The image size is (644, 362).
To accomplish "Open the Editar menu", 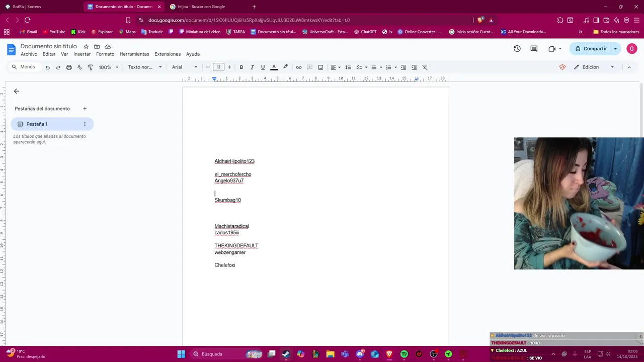I will point(49,54).
